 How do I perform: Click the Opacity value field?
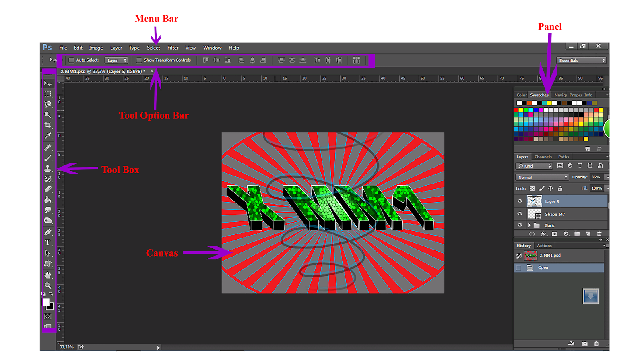click(596, 177)
